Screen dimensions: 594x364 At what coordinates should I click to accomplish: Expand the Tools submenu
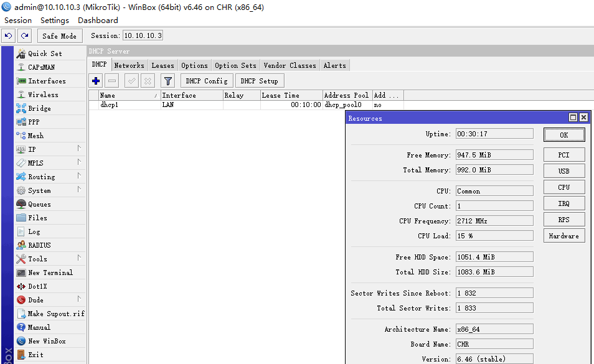(79, 258)
